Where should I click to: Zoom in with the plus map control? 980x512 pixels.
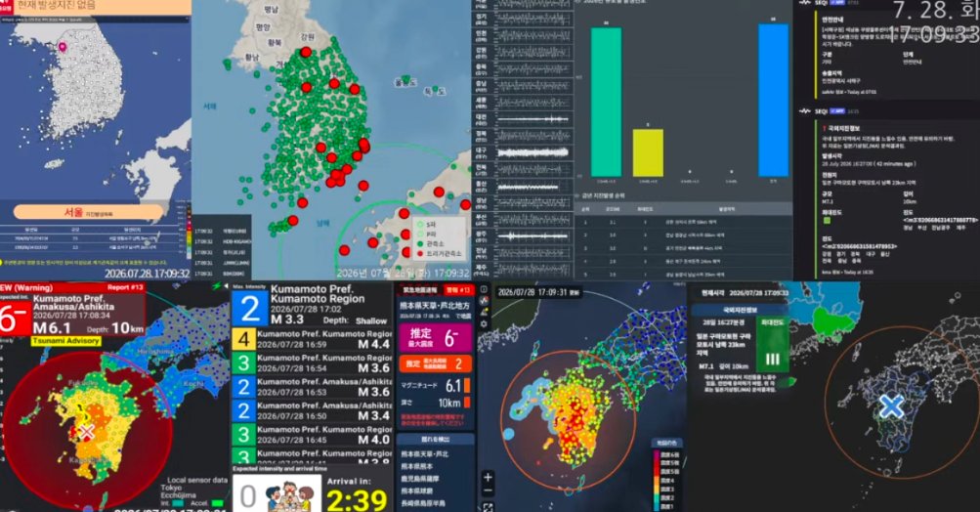tap(488, 477)
